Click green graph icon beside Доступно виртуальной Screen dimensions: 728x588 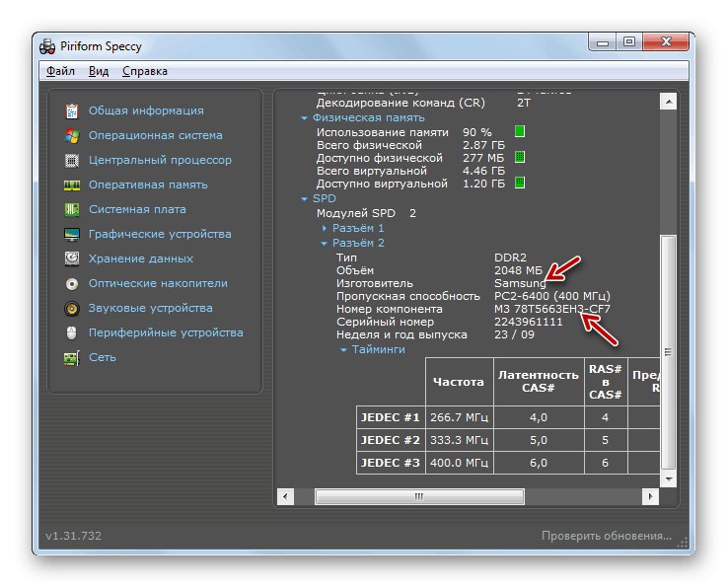click(520, 183)
